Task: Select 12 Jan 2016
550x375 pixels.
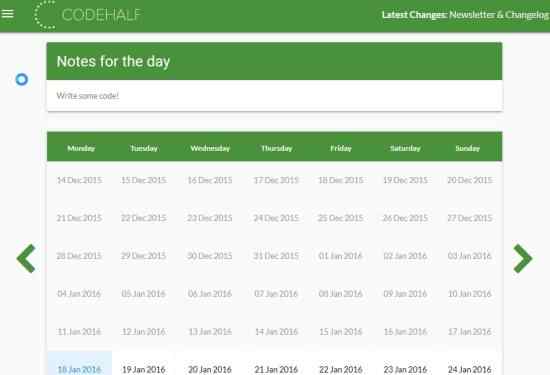Action: 143,332
